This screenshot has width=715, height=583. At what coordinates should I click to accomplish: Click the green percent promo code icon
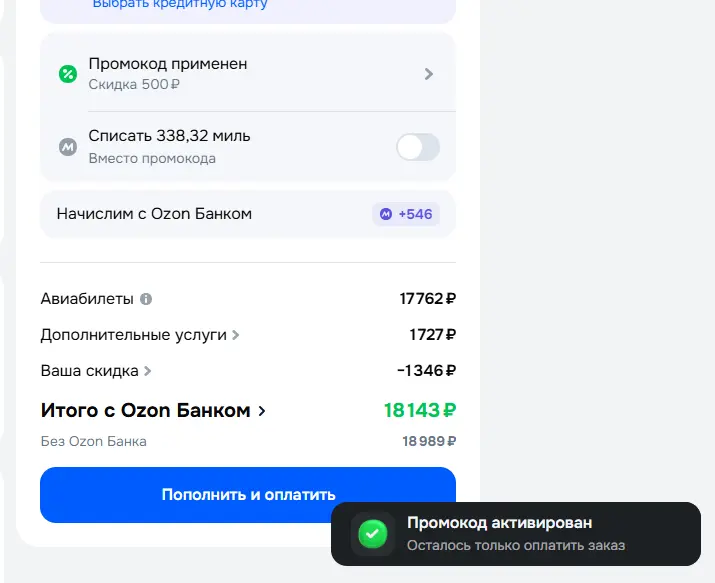68,74
